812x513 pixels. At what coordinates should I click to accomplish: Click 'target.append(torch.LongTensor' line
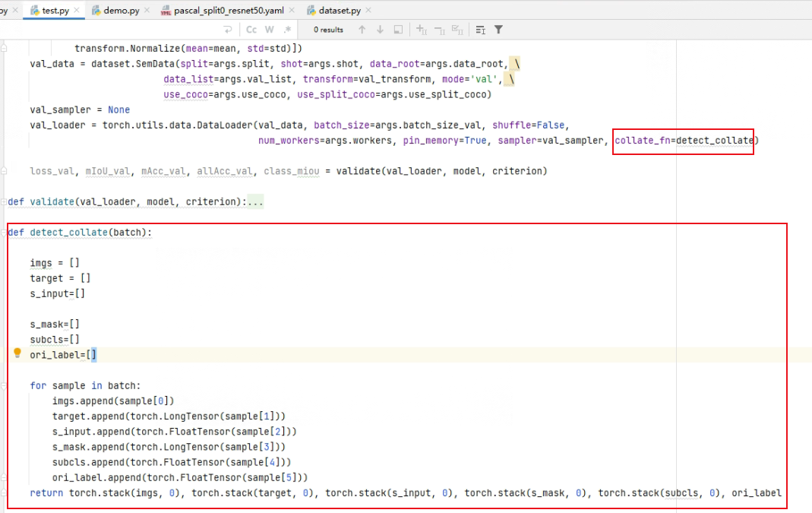(x=169, y=416)
